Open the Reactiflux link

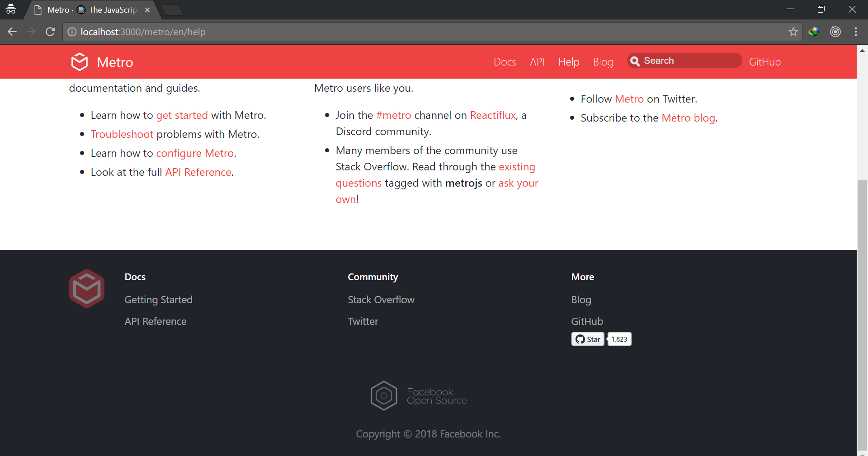pyautogui.click(x=493, y=115)
